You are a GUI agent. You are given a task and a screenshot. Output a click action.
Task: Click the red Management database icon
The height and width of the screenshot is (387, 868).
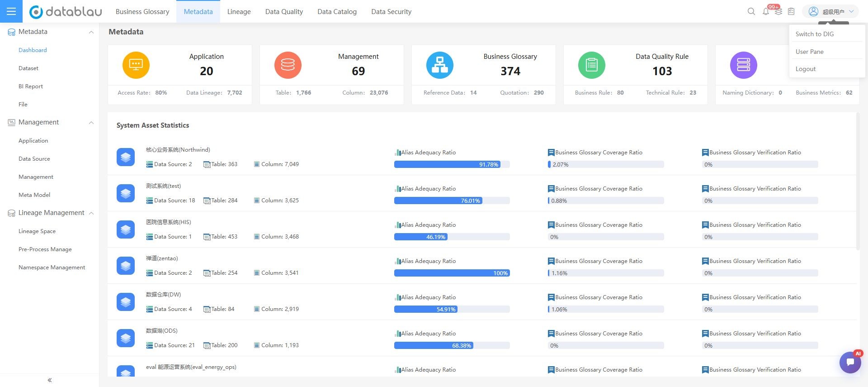[x=288, y=65]
